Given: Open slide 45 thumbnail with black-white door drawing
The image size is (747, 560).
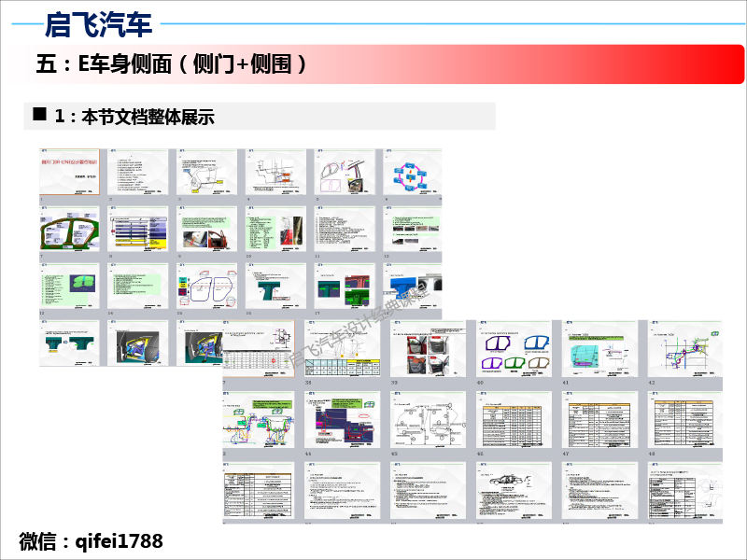Looking at the screenshot, I should click(428, 419).
